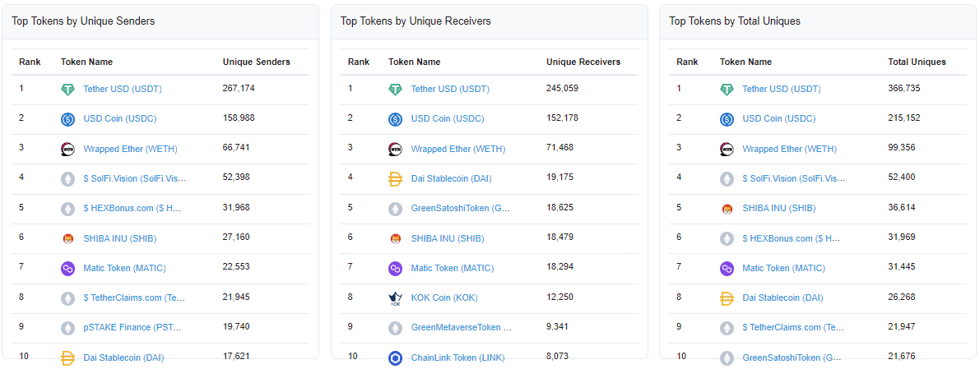Click the Unique Receivers column header
The width and height of the screenshot is (980, 369).
point(583,62)
